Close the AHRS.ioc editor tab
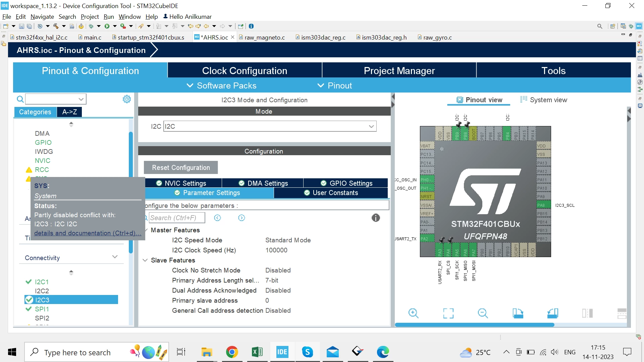The image size is (644, 362). [232, 37]
